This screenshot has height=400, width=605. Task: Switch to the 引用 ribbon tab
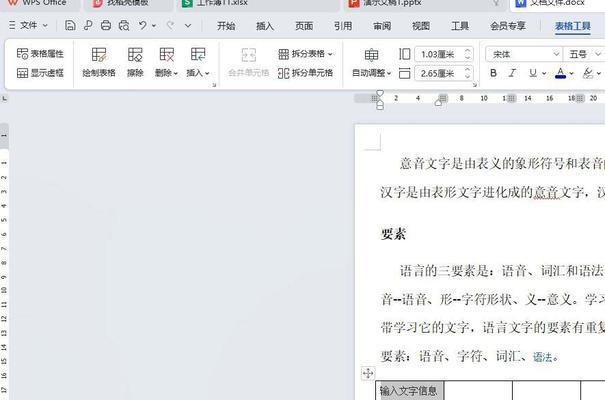343,26
